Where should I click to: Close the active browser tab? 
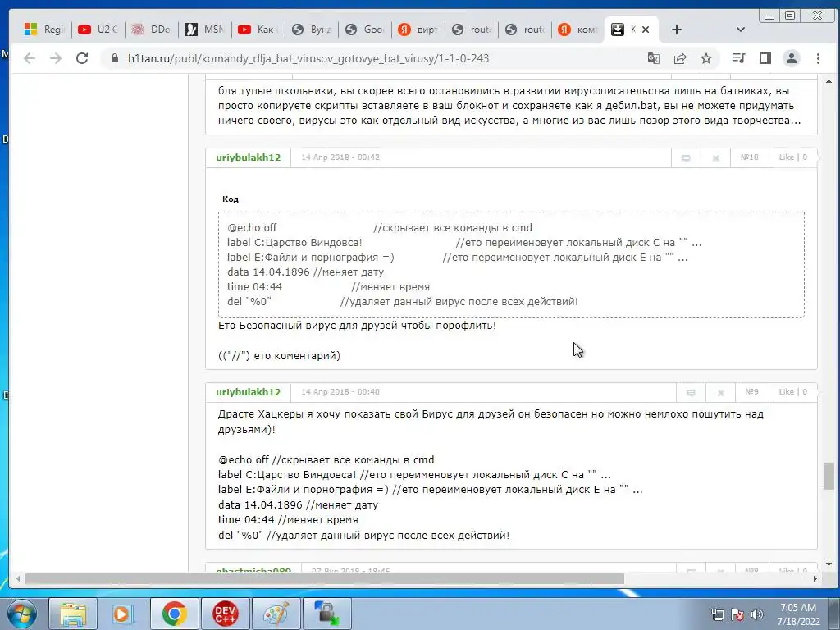point(646,30)
